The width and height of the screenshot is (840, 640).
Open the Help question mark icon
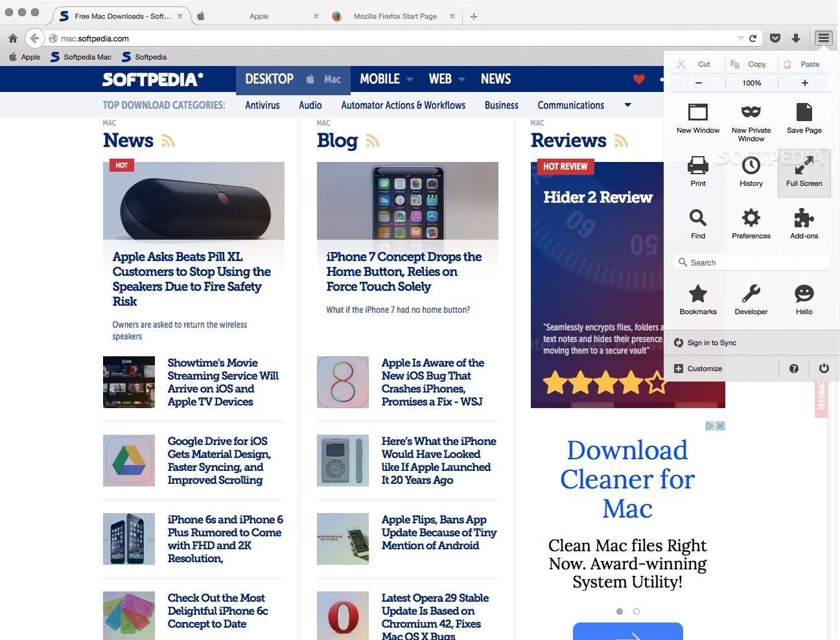click(x=794, y=369)
